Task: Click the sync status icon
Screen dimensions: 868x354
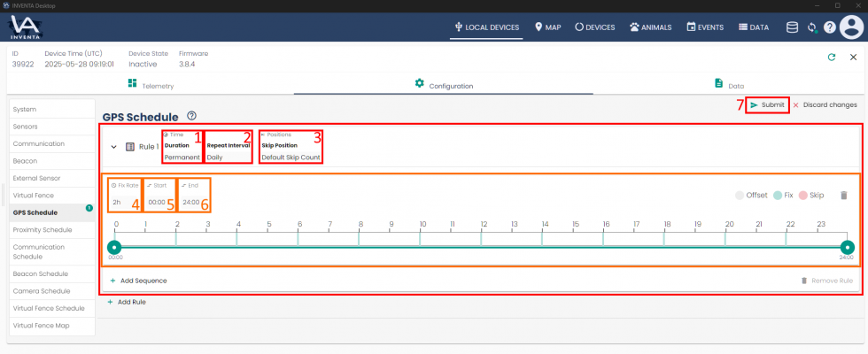Action: point(812,27)
